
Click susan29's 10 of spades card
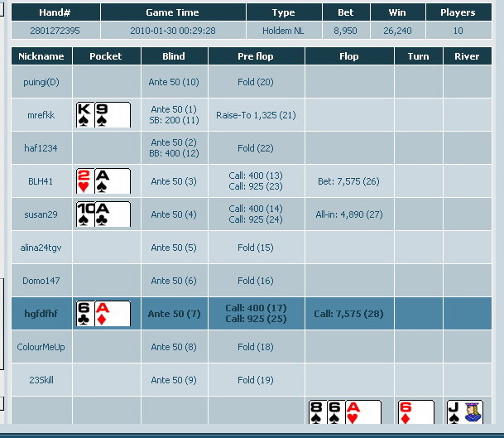pos(85,214)
